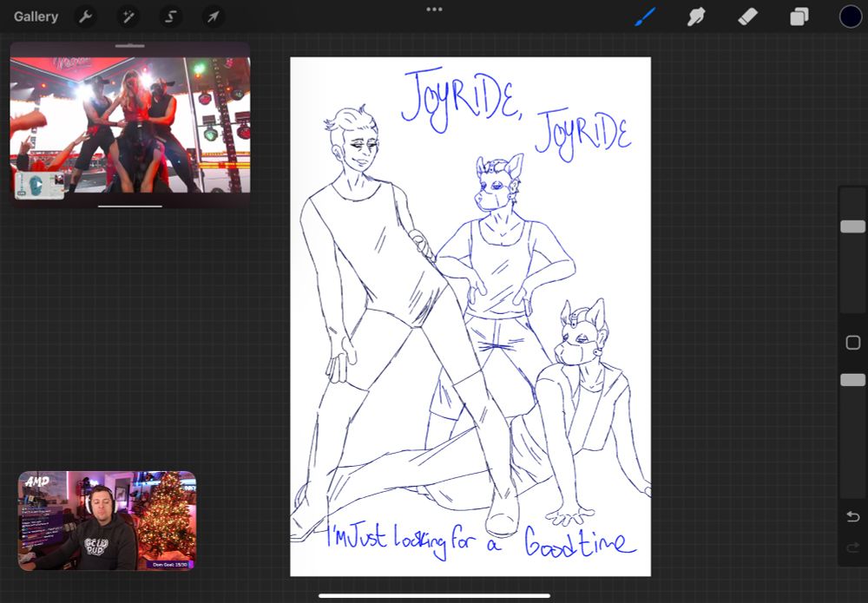The height and width of the screenshot is (603, 868).
Task: Redo the last undone stroke
Action: (852, 547)
